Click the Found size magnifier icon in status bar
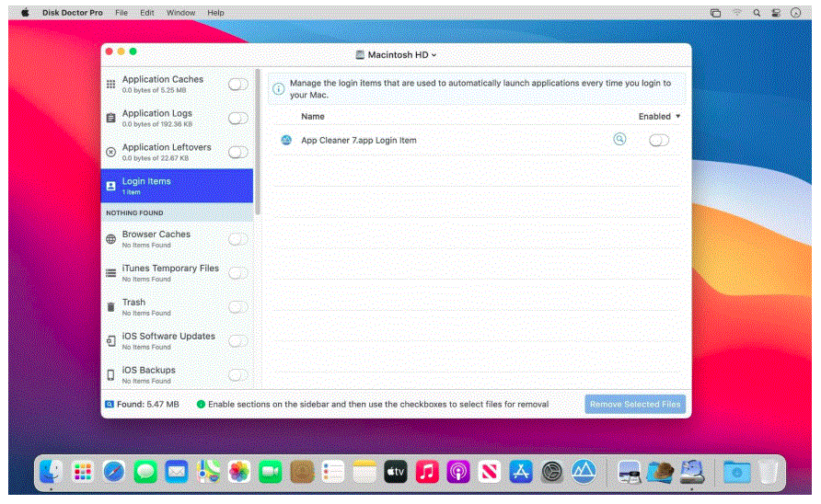 (110, 405)
